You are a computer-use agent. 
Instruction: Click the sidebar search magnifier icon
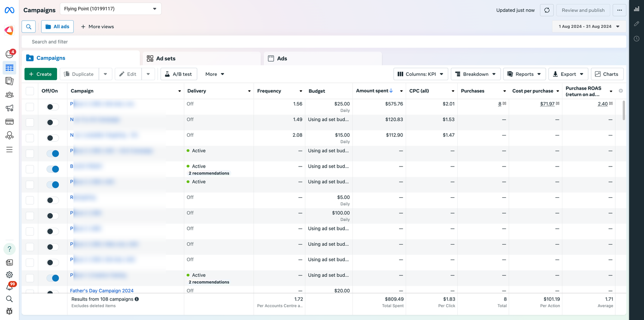(x=9, y=299)
